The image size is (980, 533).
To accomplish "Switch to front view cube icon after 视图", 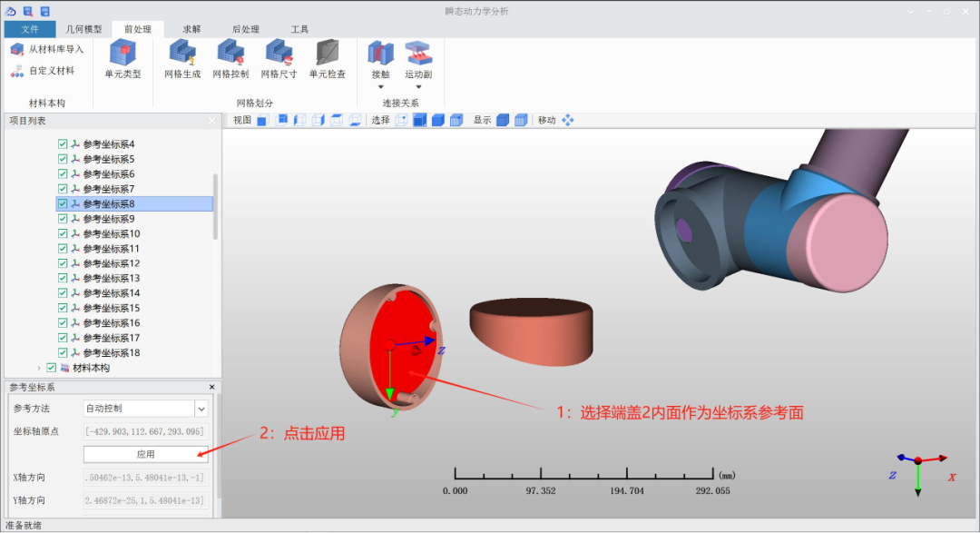I will [262, 120].
